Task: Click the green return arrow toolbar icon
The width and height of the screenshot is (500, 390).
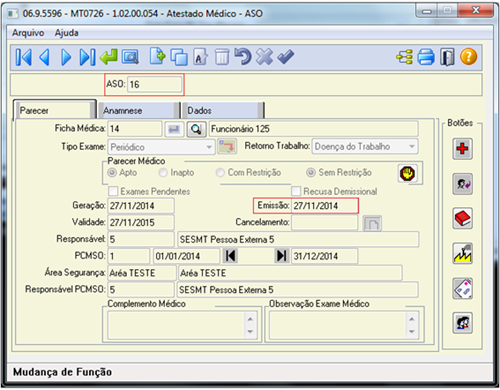Action: 109,57
